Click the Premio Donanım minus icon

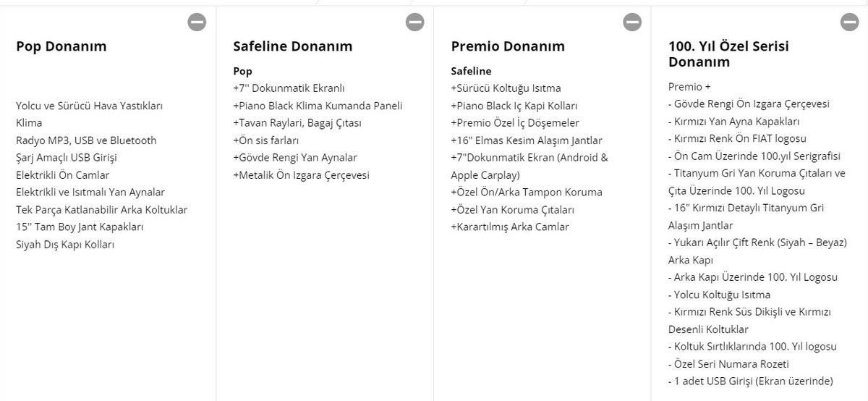pos(632,22)
